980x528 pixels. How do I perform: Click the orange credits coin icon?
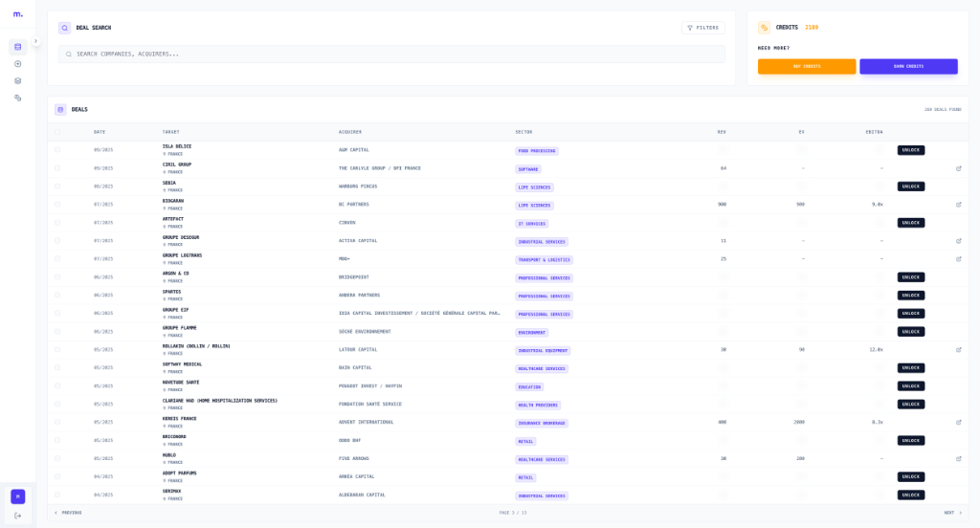click(764, 28)
